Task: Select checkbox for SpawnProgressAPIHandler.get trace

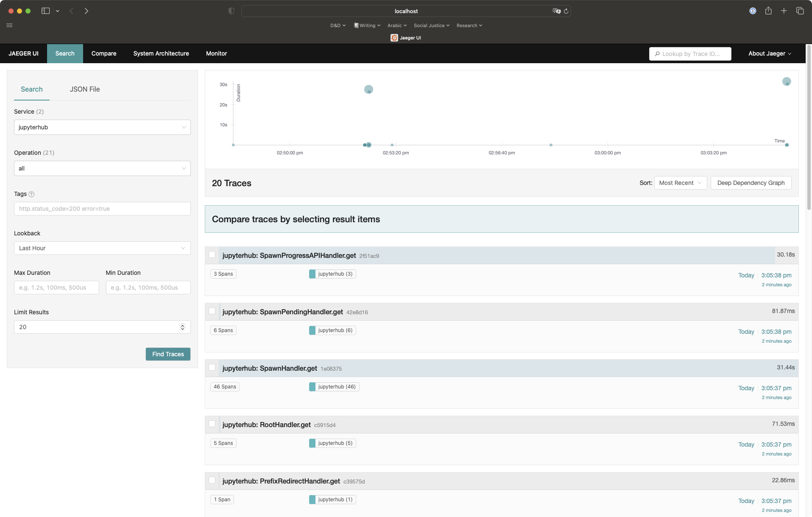Action: (212, 255)
